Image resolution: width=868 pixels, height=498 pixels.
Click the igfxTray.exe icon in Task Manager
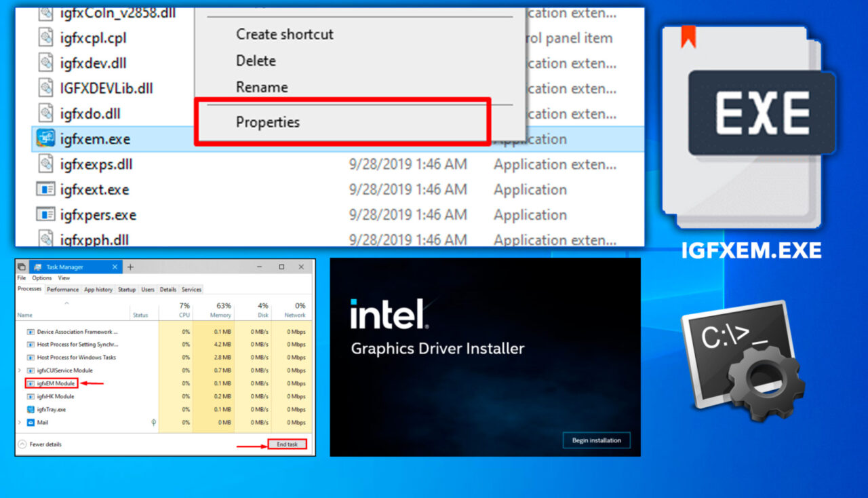pos(31,409)
